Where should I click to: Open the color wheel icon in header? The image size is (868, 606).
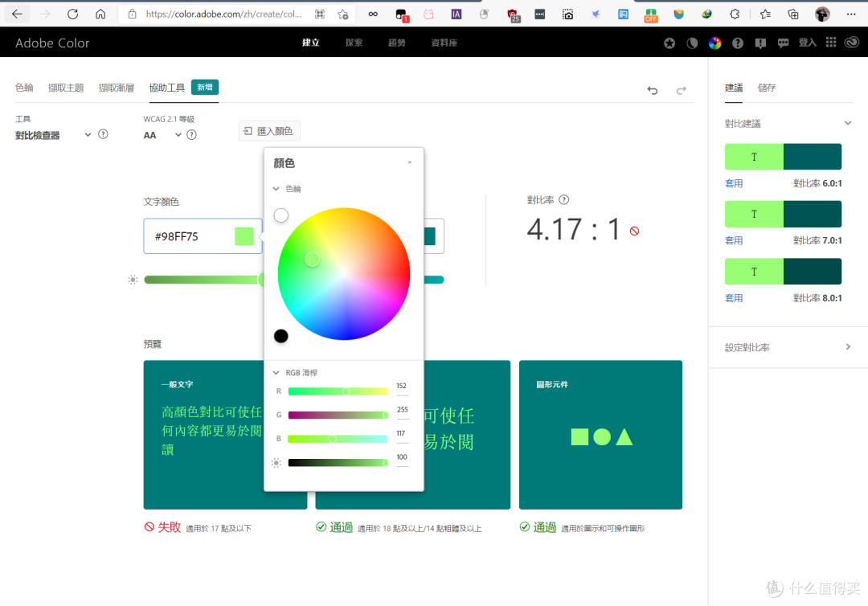pos(714,43)
